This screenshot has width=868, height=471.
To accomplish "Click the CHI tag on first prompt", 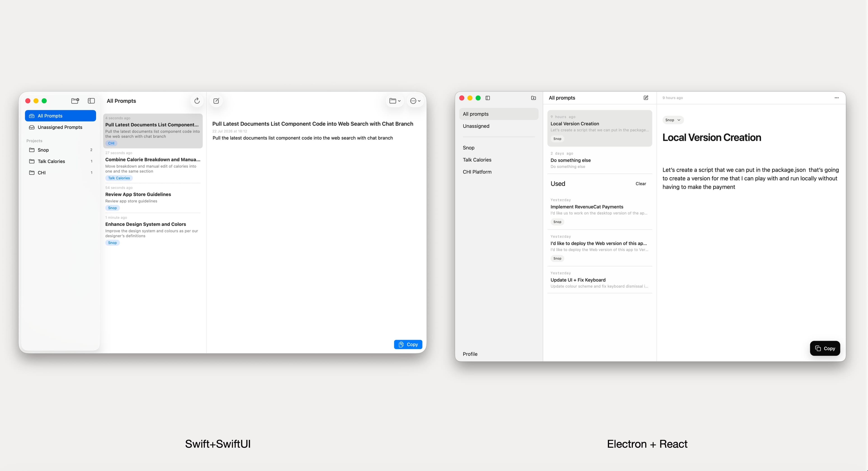I will (x=111, y=143).
